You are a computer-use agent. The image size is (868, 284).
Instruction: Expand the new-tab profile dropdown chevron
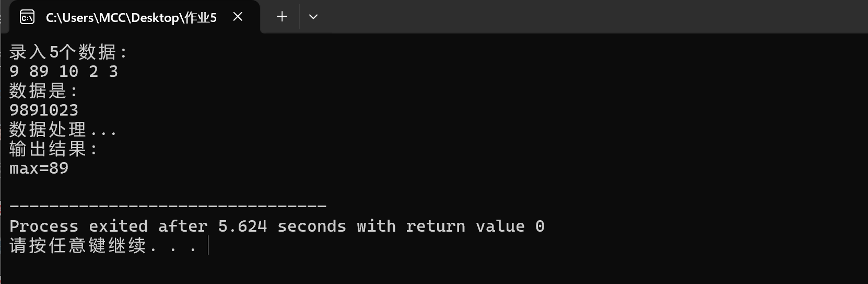(313, 17)
